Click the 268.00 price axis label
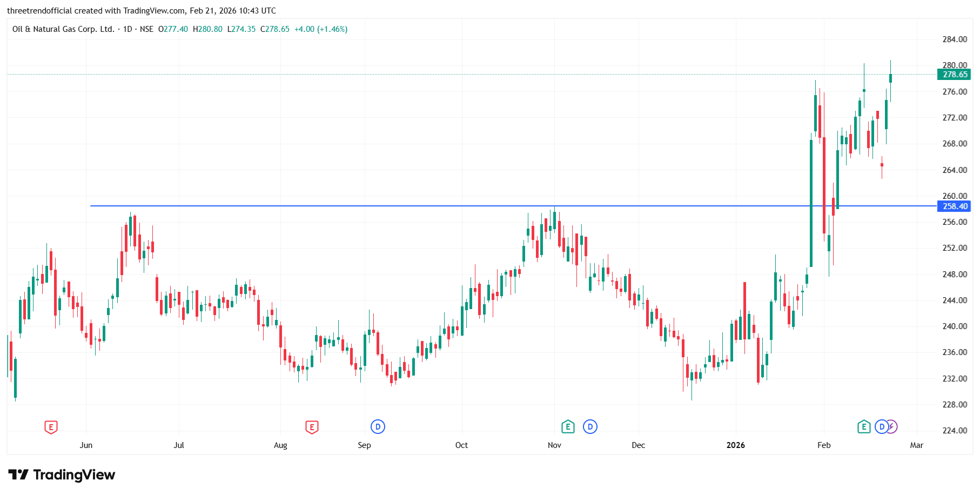Viewport: 980px width, 495px height. point(955,144)
